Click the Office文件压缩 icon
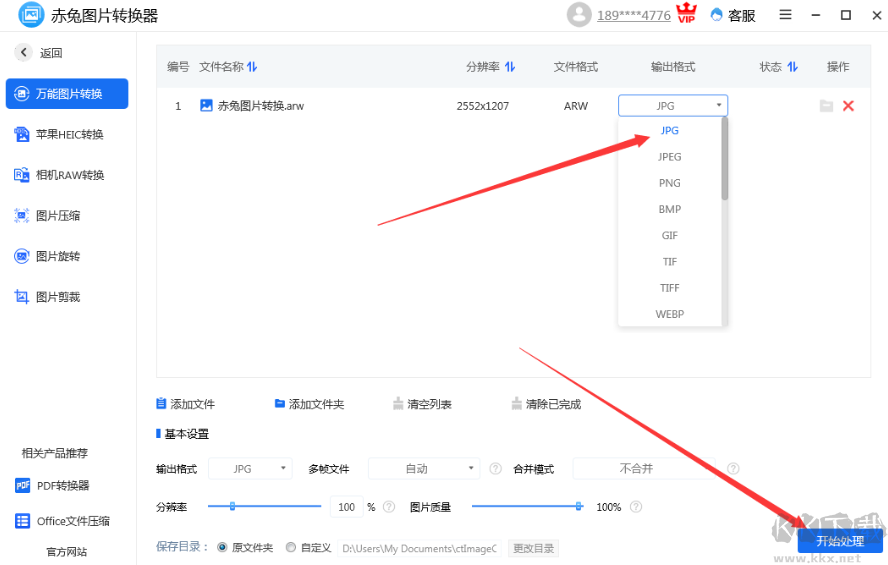The image size is (888, 565). (x=23, y=521)
